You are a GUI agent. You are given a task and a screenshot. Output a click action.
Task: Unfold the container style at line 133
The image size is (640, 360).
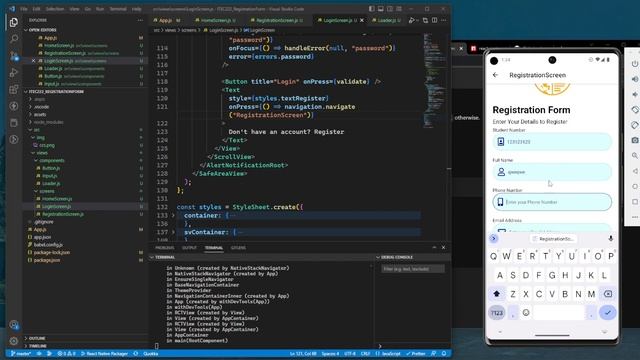173,216
